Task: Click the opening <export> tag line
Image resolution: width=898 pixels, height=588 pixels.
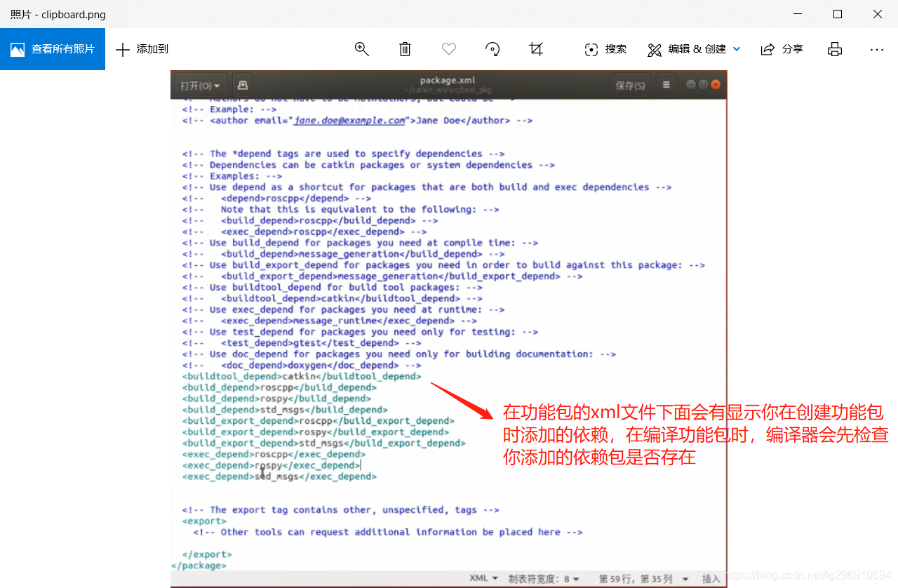Action: [204, 521]
